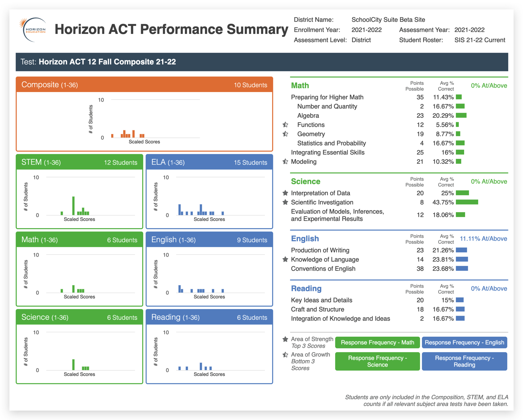This screenshot has height=420, width=523.
Task: Click the Reading scaled scores histogram
Action: coord(209,353)
